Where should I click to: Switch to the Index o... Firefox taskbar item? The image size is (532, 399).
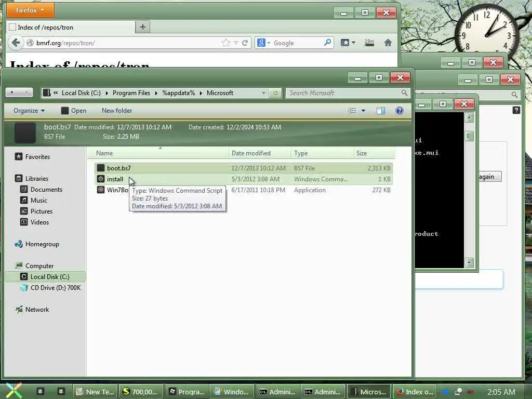pos(415,392)
